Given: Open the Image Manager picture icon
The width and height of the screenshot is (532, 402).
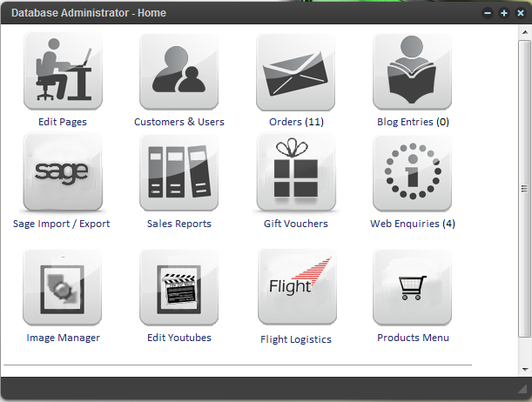Looking at the screenshot, I should pos(63,287).
